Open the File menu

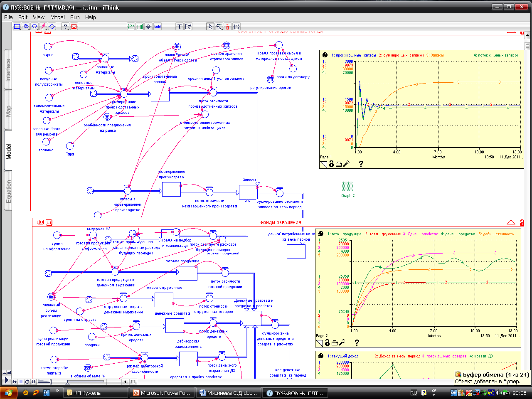click(x=8, y=17)
